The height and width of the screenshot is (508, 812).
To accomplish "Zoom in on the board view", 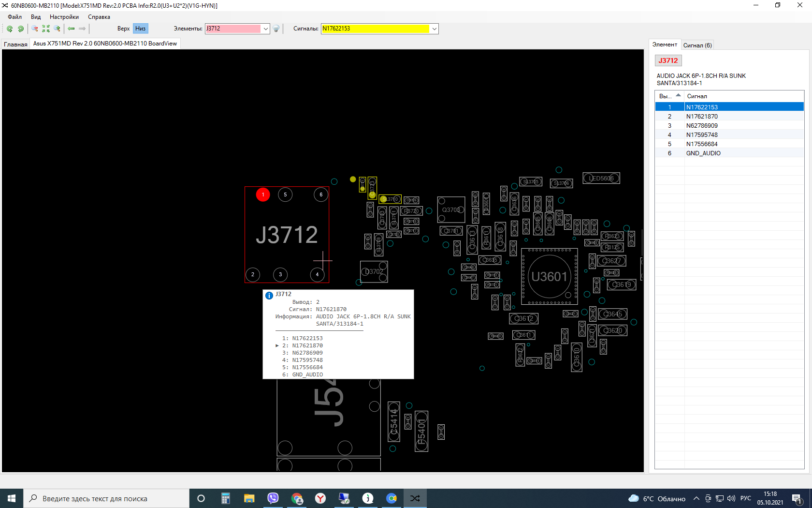I will [x=57, y=29].
